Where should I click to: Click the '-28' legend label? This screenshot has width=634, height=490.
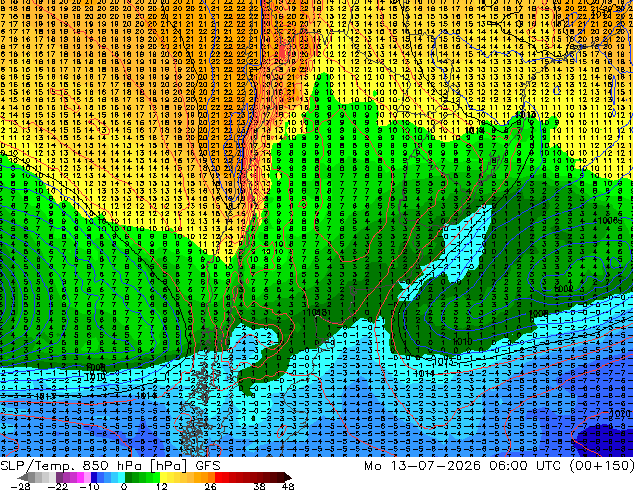tap(20, 486)
